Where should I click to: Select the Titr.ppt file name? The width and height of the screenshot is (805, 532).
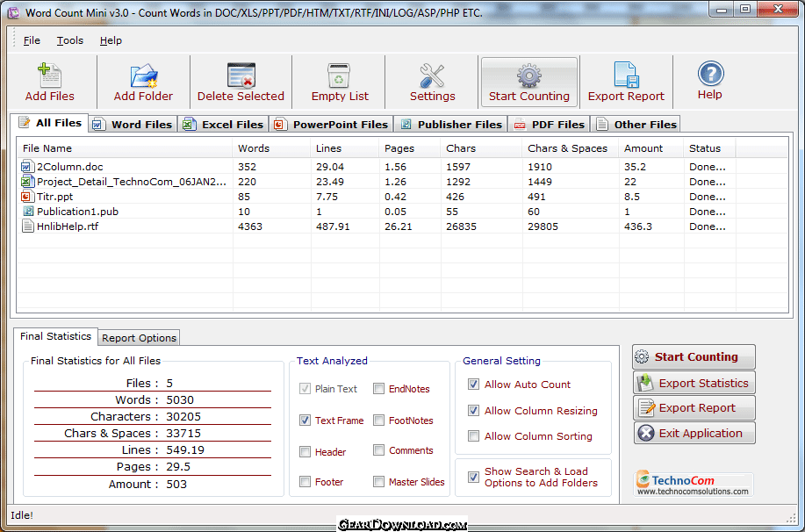(x=55, y=197)
